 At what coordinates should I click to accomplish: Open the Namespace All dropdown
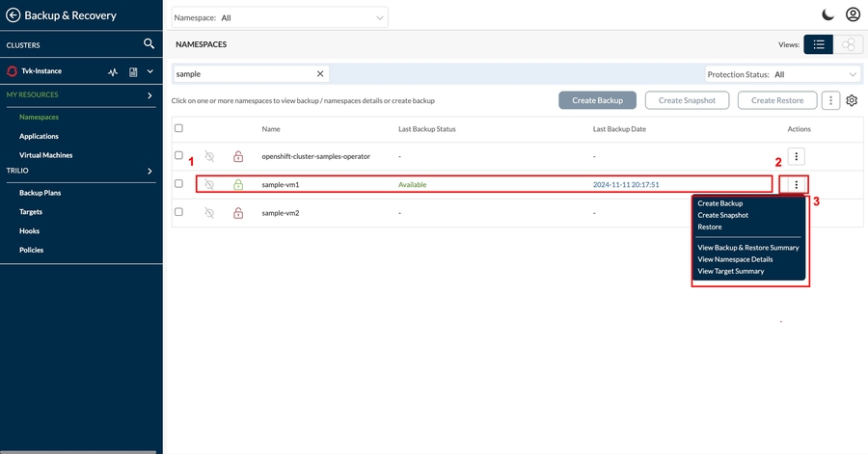point(280,17)
